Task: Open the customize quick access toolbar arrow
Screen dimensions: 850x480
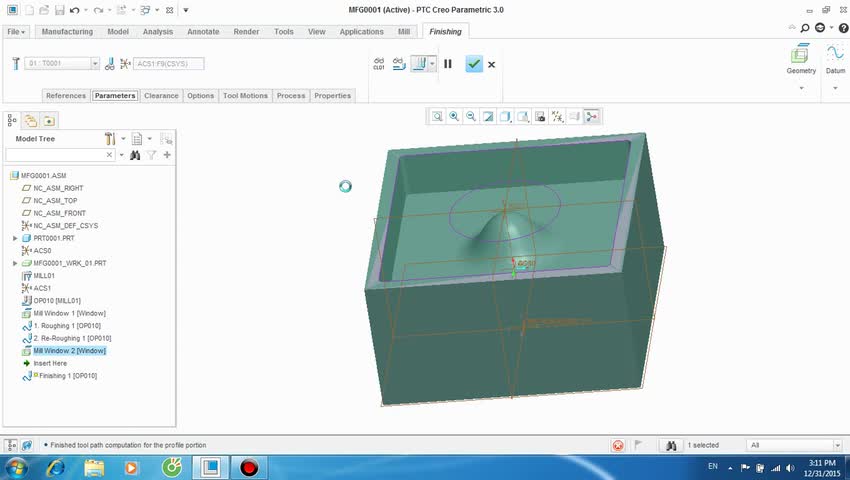Action: click(186, 10)
